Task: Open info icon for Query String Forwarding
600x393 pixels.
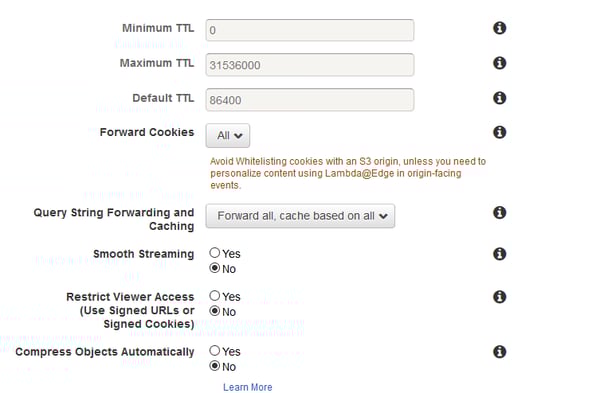Action: pyautogui.click(x=499, y=212)
